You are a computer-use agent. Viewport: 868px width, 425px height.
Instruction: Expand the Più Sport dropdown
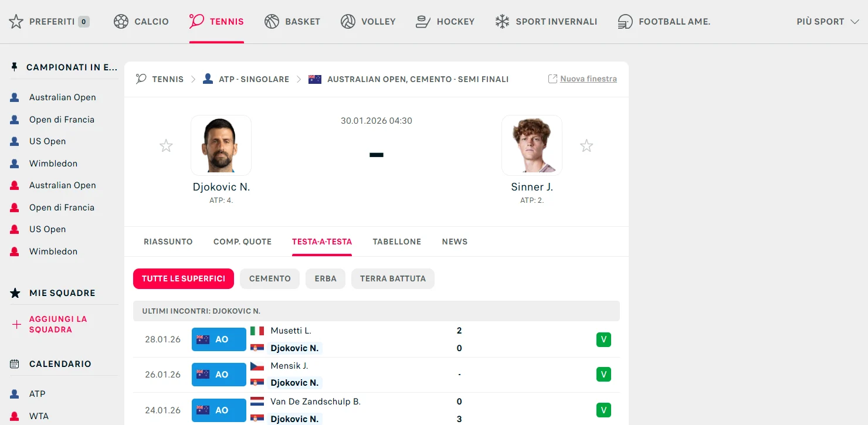828,22
